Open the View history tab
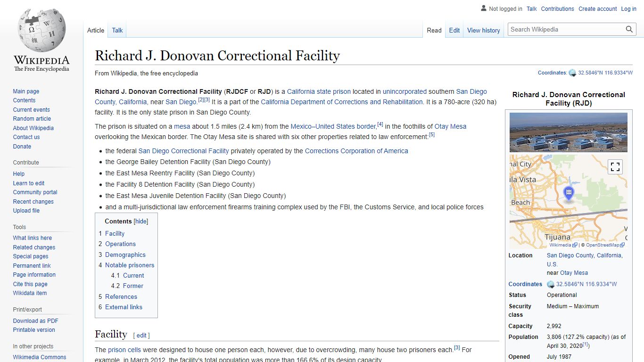This screenshot has width=644, height=362. [484, 30]
